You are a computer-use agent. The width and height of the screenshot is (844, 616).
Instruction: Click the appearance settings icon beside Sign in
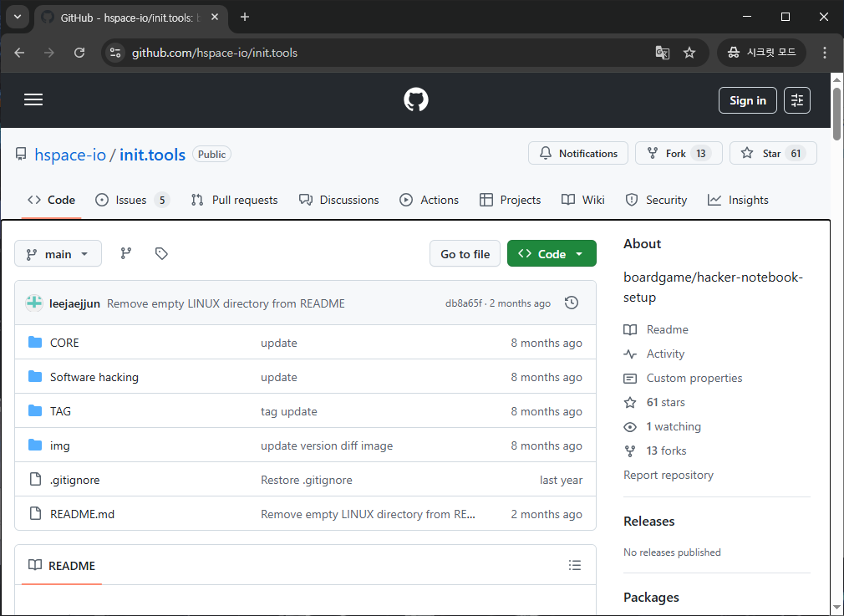(796, 100)
